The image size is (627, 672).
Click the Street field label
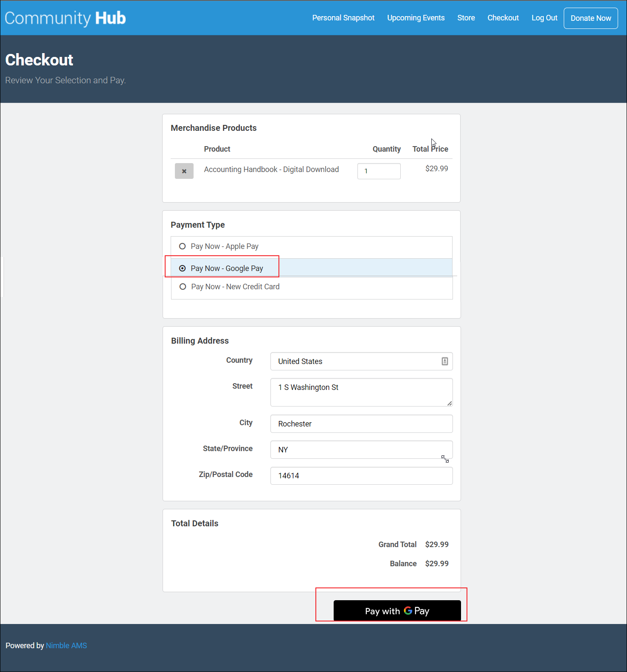242,386
